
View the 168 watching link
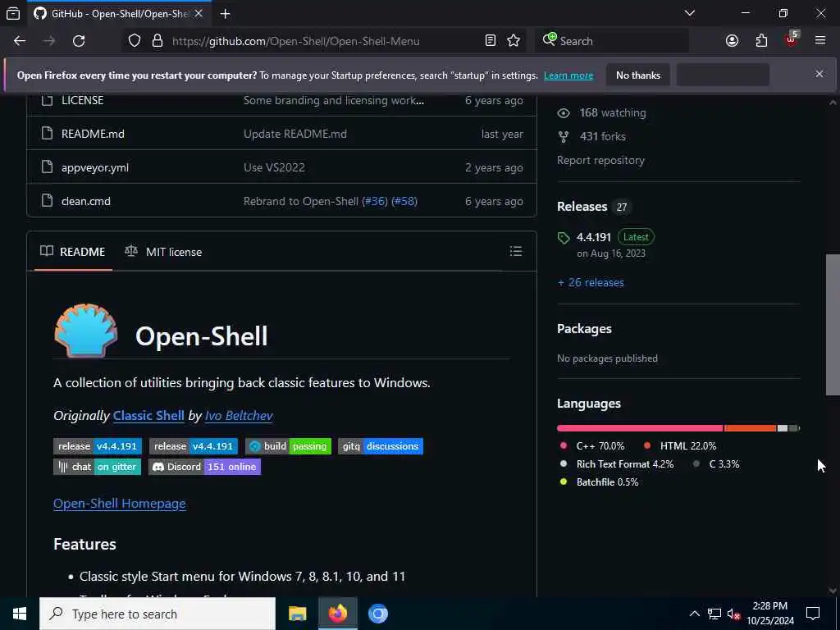pyautogui.click(x=612, y=113)
